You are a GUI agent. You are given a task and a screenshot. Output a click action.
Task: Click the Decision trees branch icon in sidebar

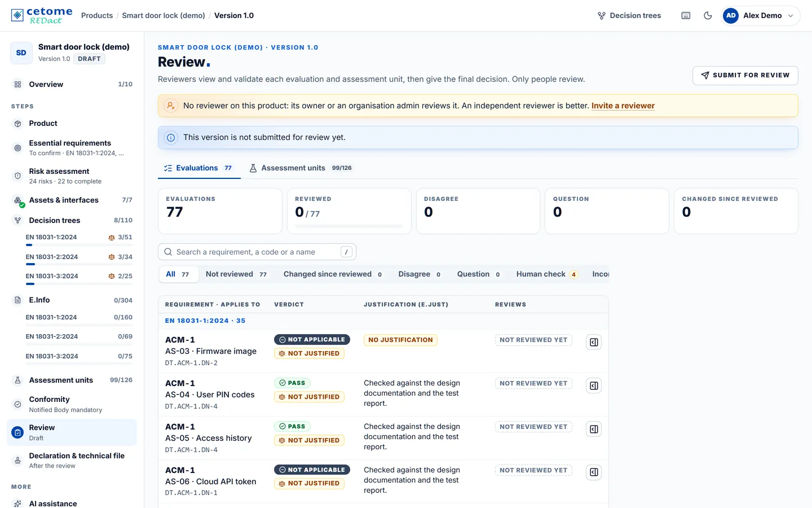coord(17,221)
